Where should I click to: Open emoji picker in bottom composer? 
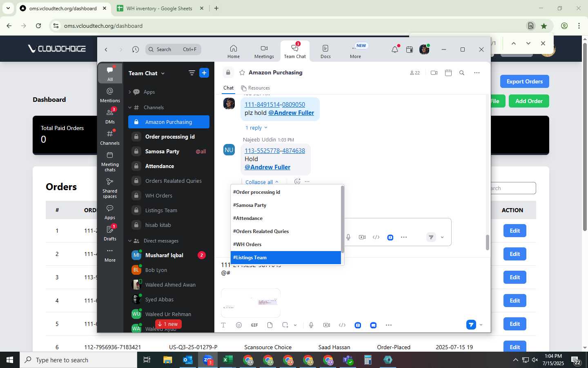click(x=239, y=325)
